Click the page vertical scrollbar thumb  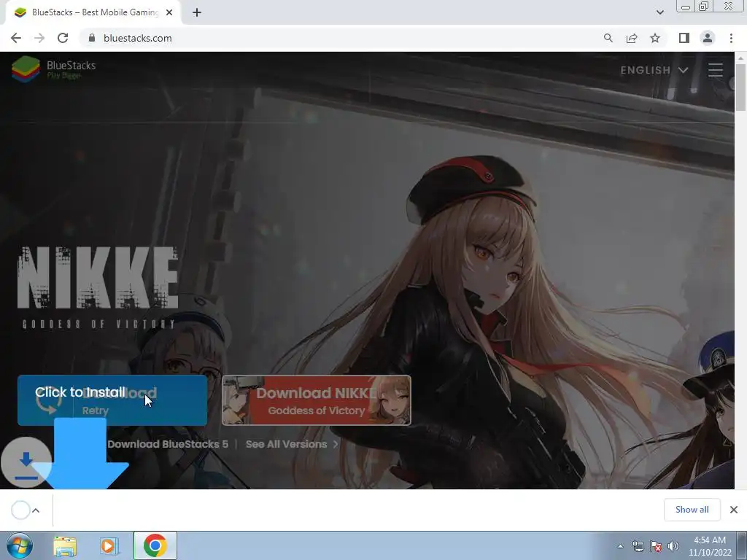pos(740,87)
